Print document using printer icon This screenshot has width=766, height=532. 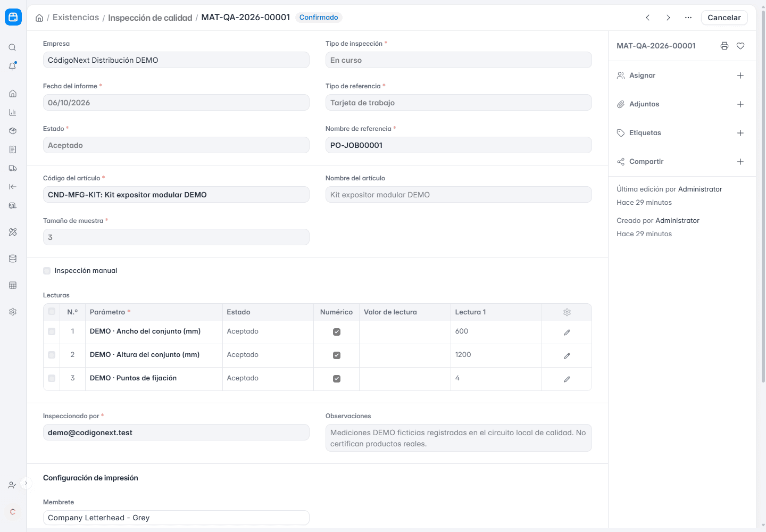click(x=725, y=46)
